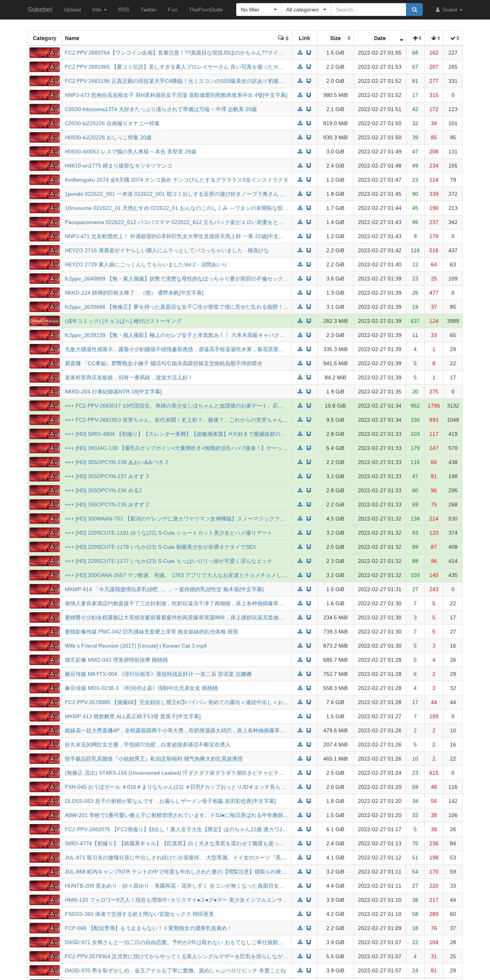490x980 pixels.
Task: Expand the Info menu
Action: pos(99,10)
